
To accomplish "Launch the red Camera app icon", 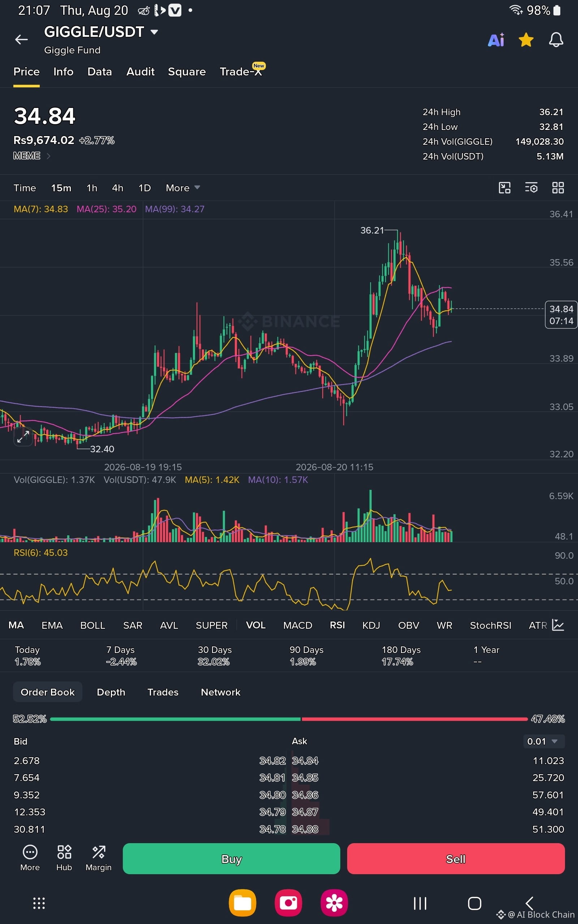I will [288, 903].
